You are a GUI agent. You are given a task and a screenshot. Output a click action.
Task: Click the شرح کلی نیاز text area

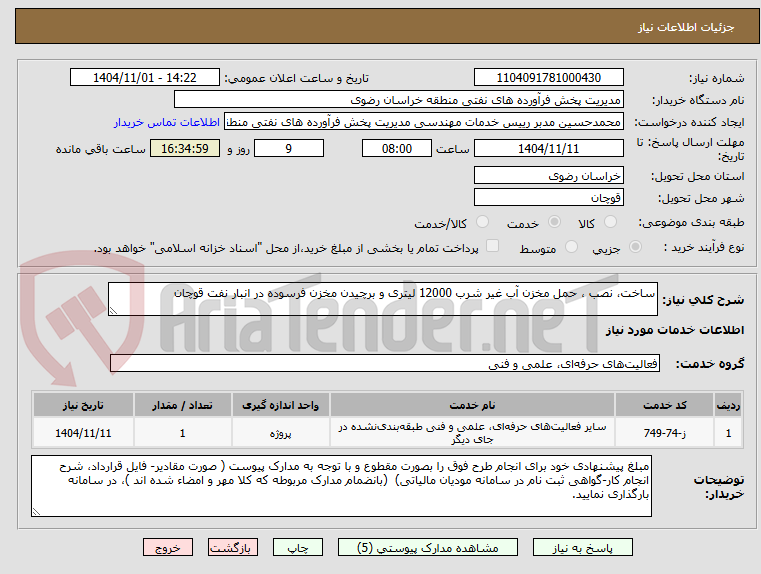(x=382, y=299)
